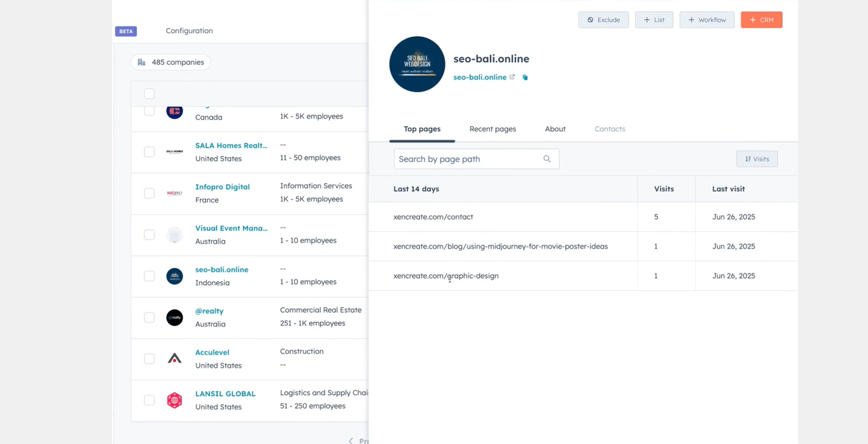Select the Contacts tab

(x=609, y=128)
